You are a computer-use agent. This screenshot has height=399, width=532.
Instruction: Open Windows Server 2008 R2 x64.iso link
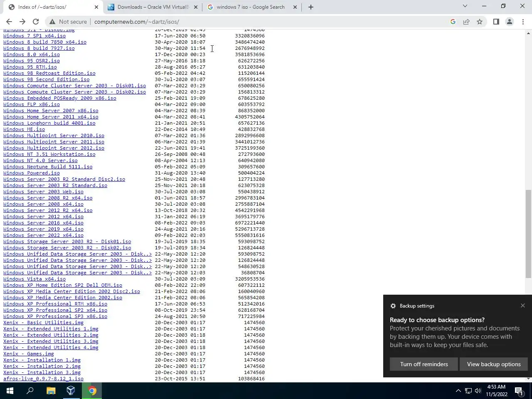[48, 198]
